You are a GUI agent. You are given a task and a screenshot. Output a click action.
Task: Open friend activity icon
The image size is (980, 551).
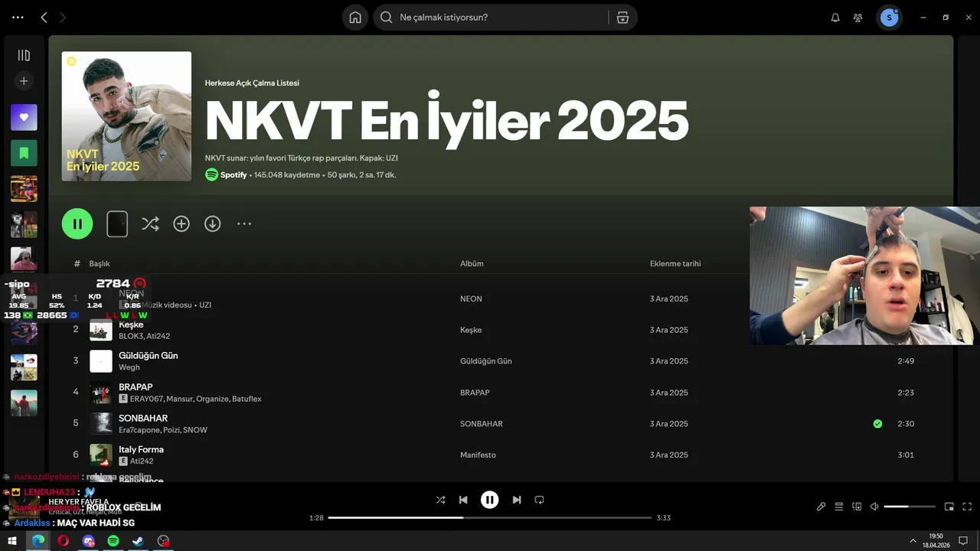858,18
